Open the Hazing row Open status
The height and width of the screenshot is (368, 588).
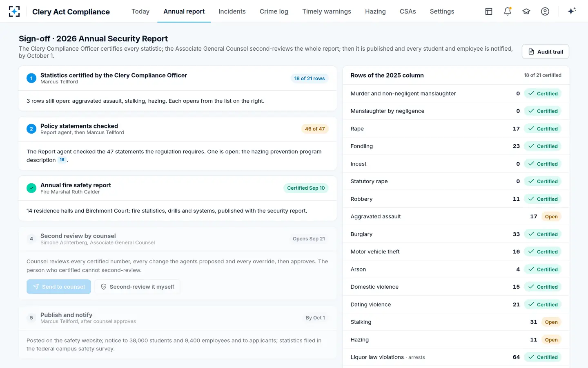(551, 340)
